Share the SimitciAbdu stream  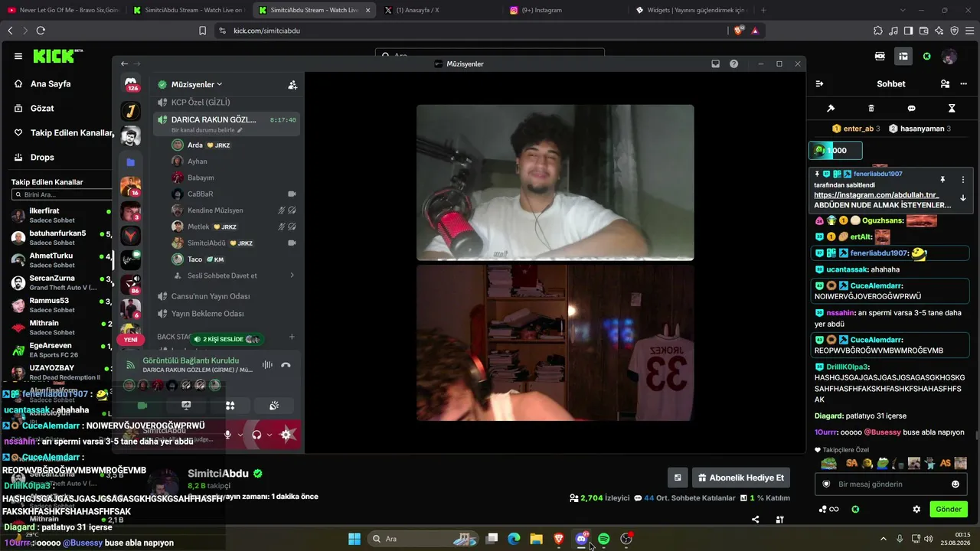coord(756,520)
